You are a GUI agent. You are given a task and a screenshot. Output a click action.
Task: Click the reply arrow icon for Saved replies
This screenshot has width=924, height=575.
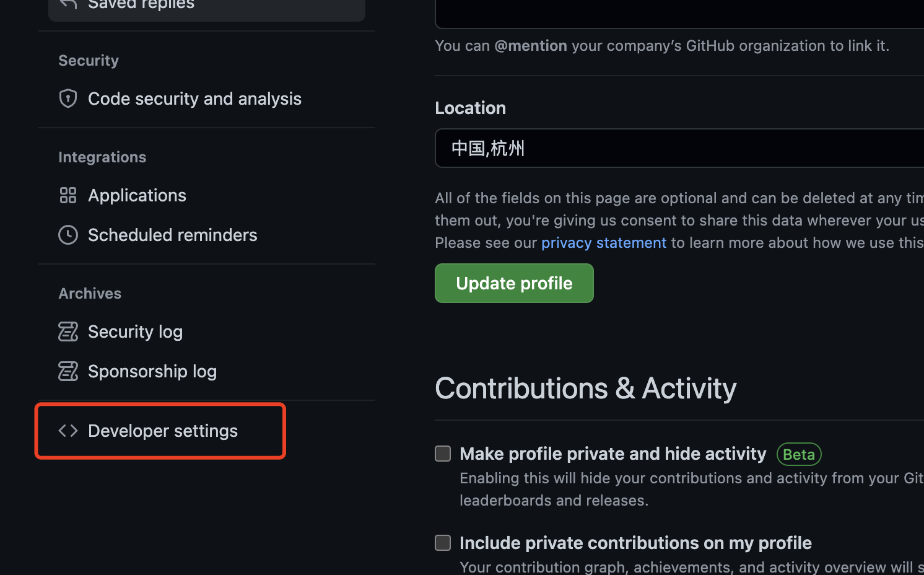tap(68, 4)
